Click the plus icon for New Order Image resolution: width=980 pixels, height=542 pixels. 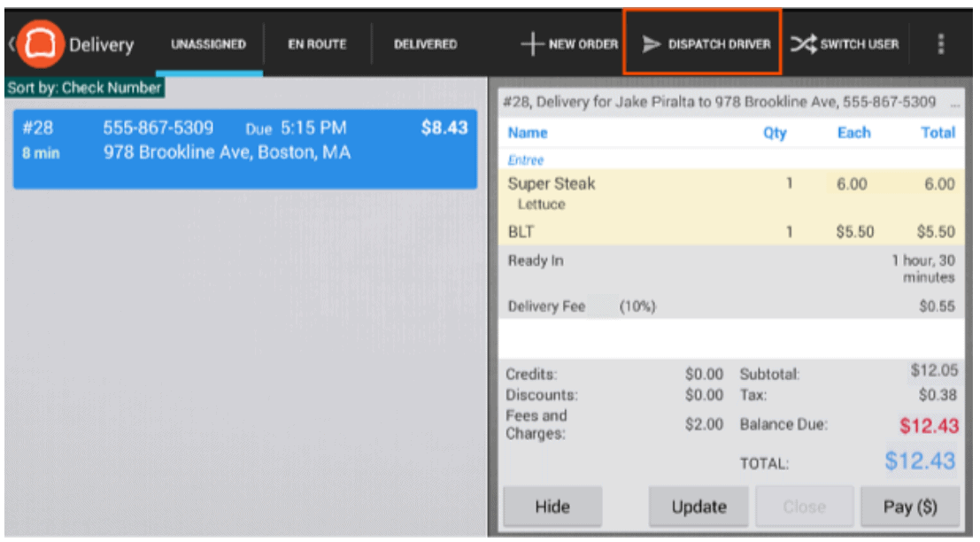pos(532,44)
